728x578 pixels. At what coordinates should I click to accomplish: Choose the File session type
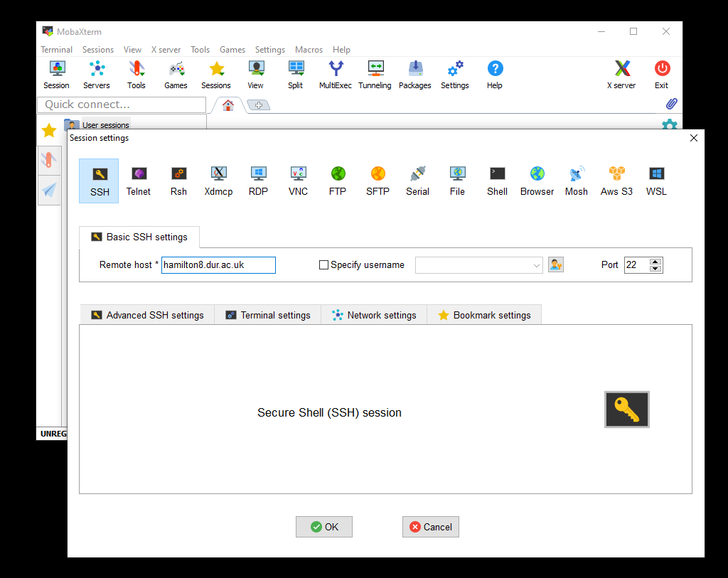[457, 181]
